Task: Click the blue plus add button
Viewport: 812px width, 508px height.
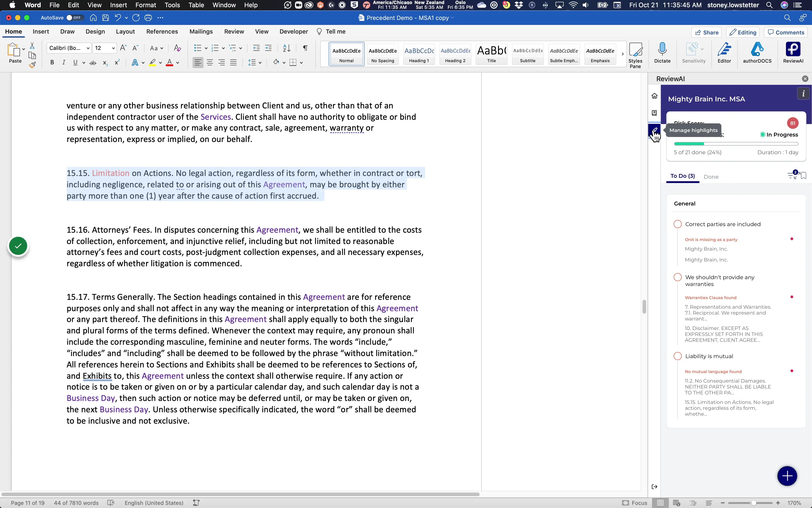Action: click(787, 476)
